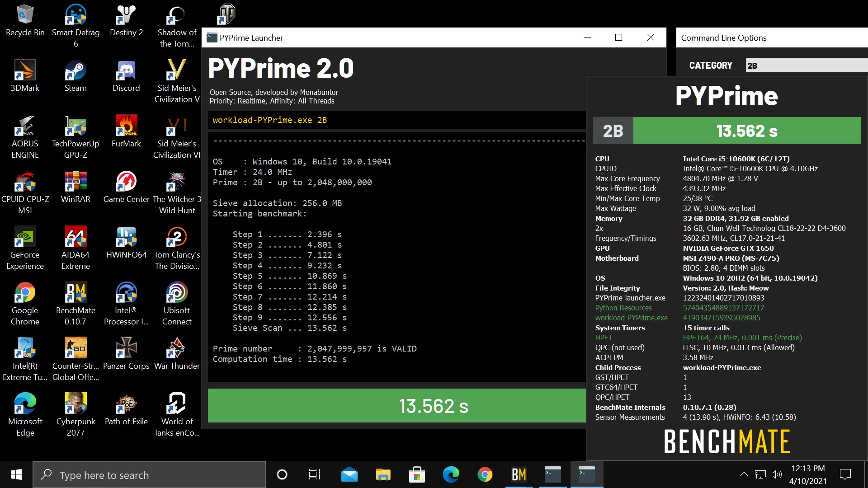Launch FurMark from the desktop

click(126, 132)
